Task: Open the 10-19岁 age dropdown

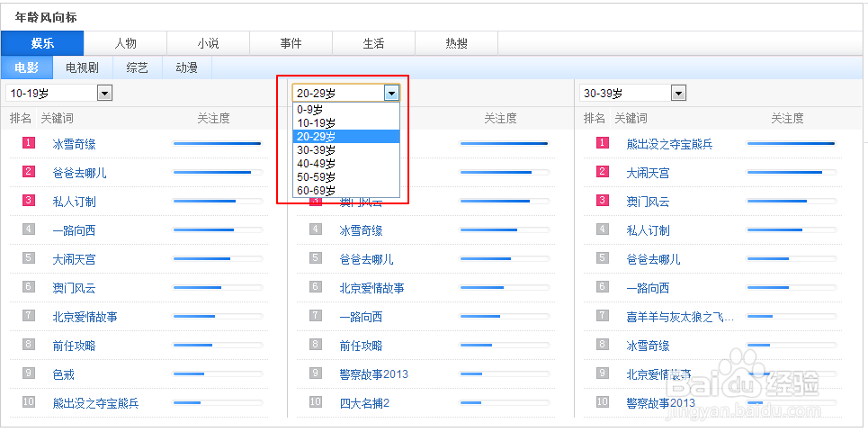Action: point(104,93)
